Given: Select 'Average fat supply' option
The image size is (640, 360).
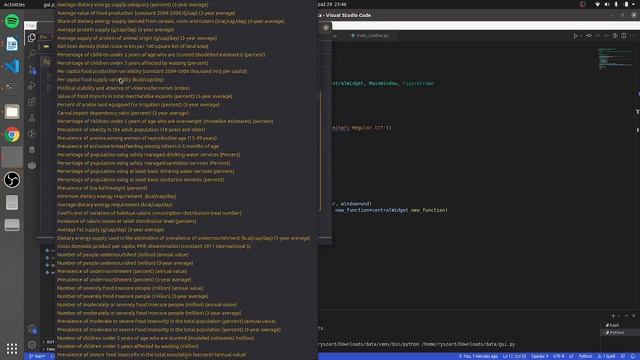Looking at the screenshot, I should (111, 230).
